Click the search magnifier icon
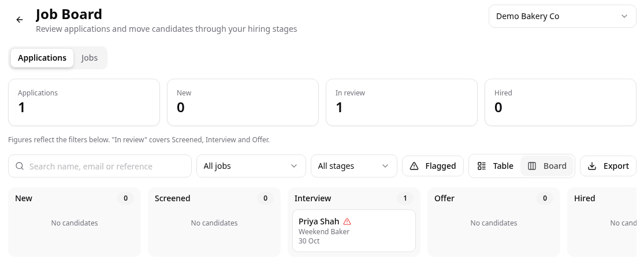The height and width of the screenshot is (266, 644). tap(20, 166)
